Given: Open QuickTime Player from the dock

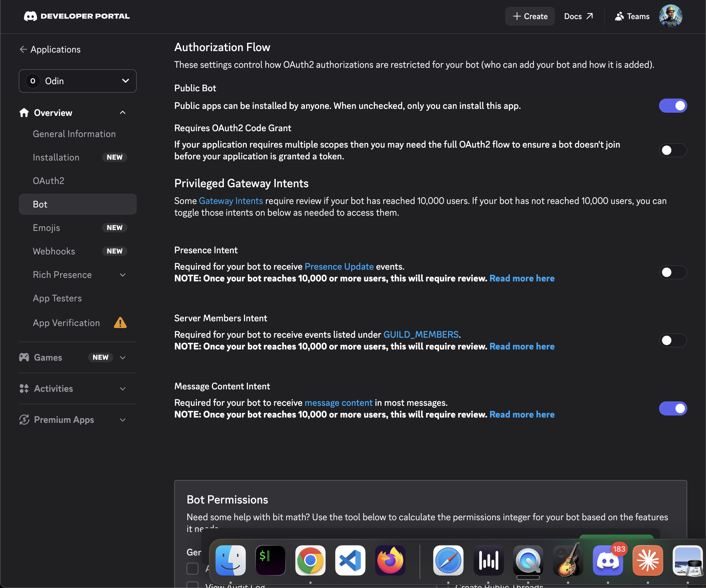Looking at the screenshot, I should click(528, 560).
